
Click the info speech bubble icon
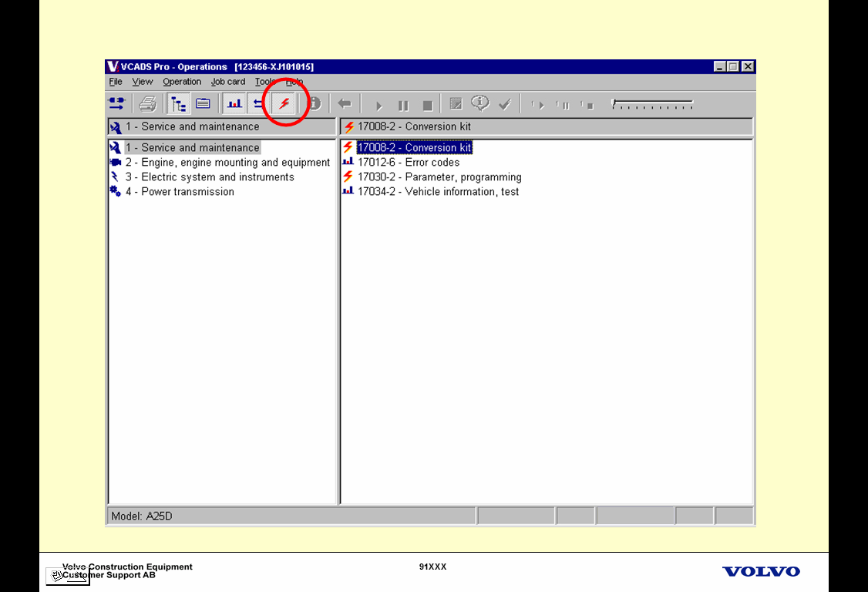tap(480, 103)
